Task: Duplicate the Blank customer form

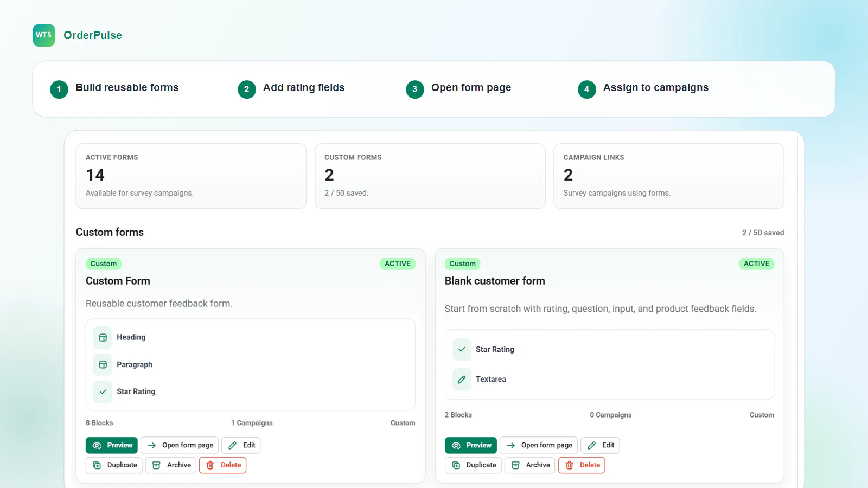Action: pyautogui.click(x=473, y=465)
